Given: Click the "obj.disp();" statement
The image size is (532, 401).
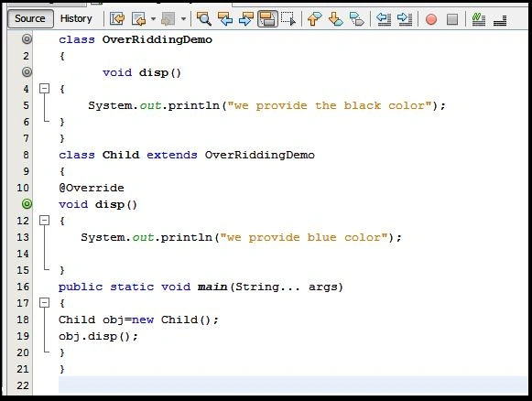Looking at the screenshot, I should [98, 336].
